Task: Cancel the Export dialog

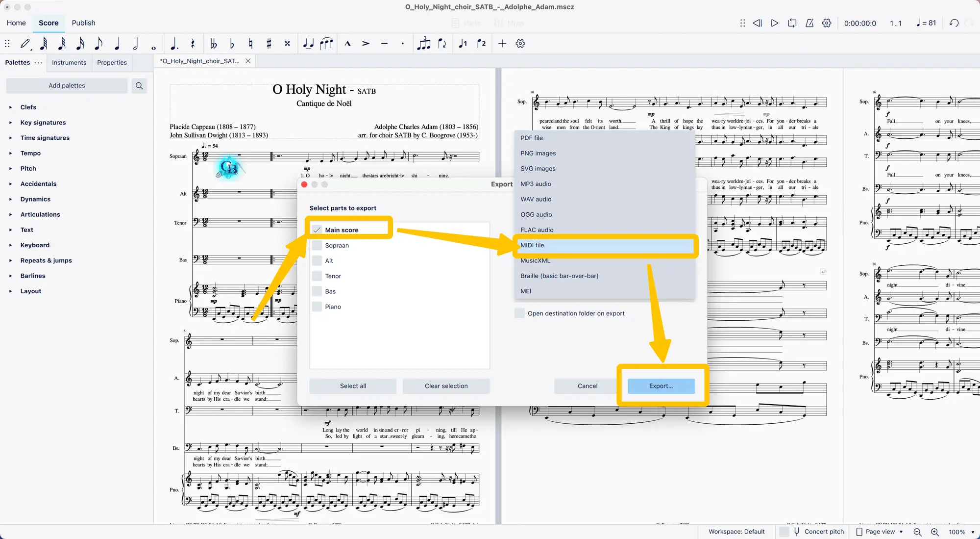Action: coord(588,386)
